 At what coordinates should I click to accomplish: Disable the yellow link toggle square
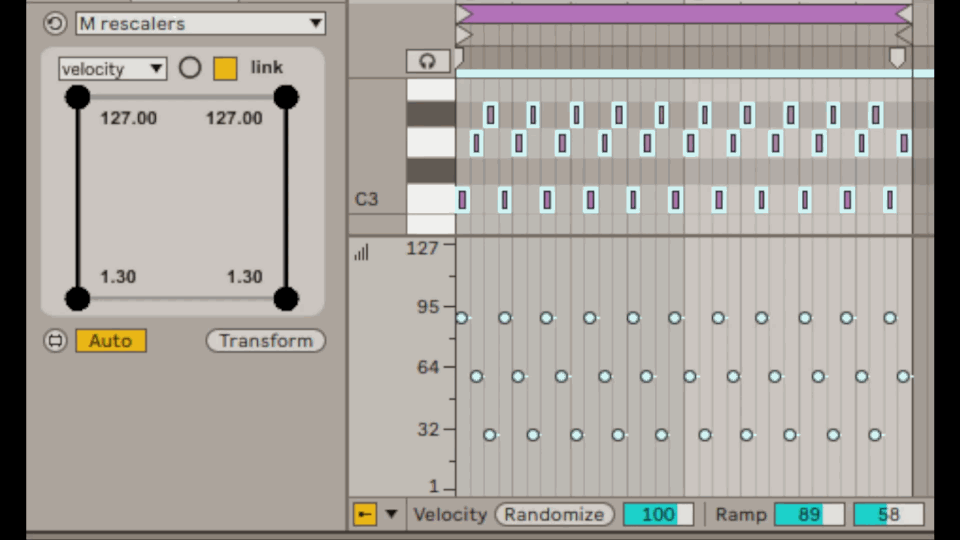(225, 68)
